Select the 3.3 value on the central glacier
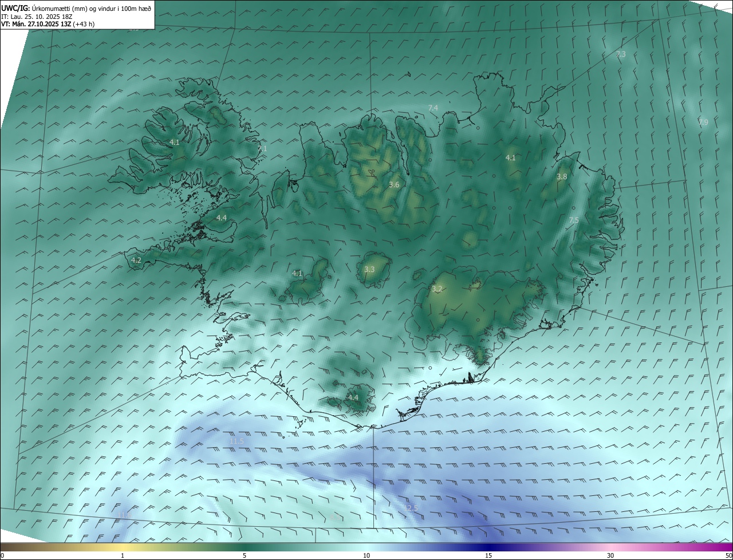Viewport: 733px width, 560px height. (x=369, y=269)
